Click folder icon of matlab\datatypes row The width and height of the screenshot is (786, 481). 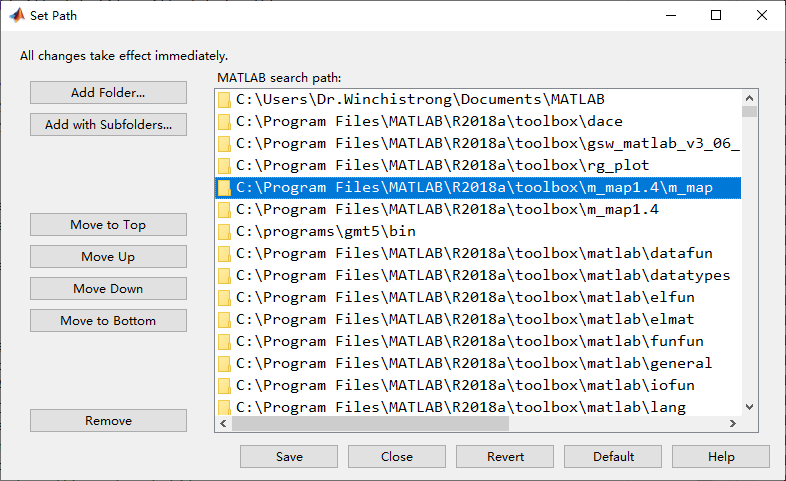point(224,276)
